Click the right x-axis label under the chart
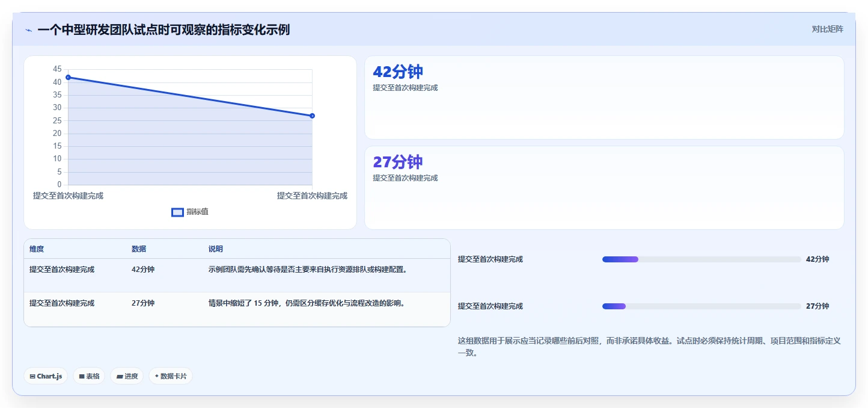This screenshot has width=868, height=408. [x=312, y=196]
